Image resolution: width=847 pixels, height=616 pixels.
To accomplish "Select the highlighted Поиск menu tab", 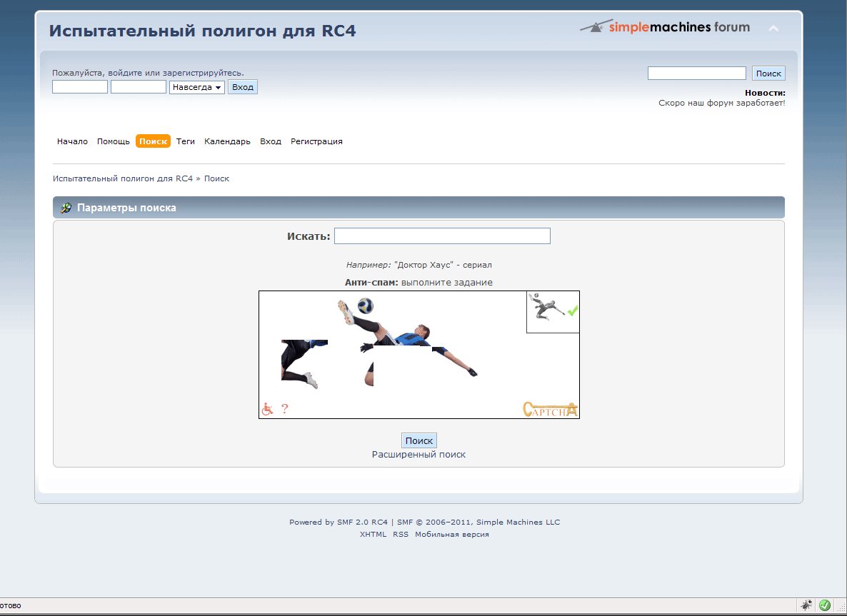I will [x=153, y=141].
